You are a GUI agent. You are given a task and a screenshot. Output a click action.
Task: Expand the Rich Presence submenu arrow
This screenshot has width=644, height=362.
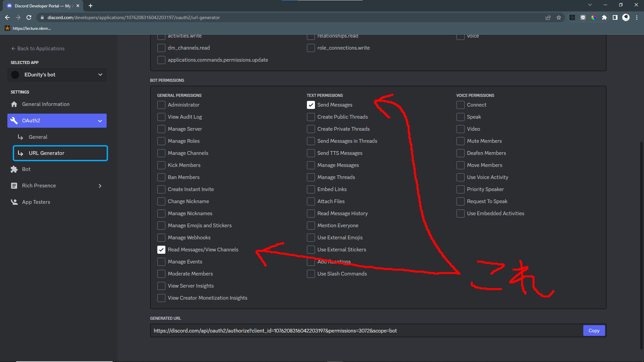100,186
